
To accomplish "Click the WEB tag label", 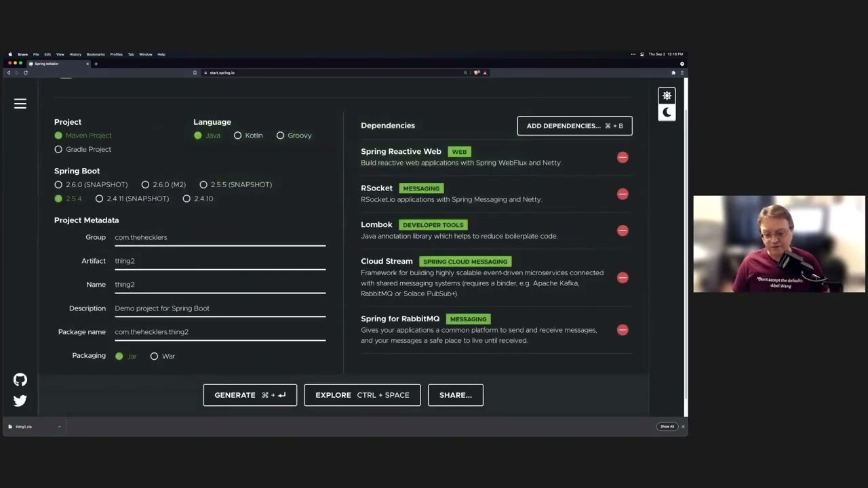I will [459, 152].
